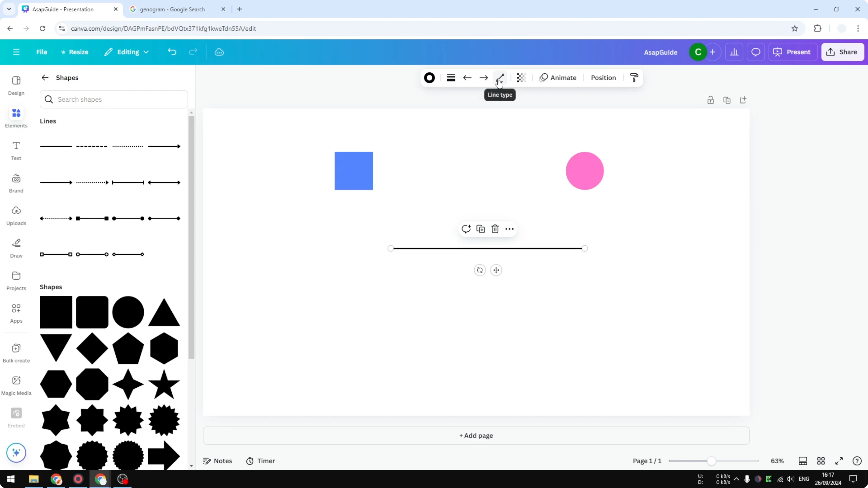Viewport: 868px width, 488px height.
Task: Click the copy style paint roller
Action: click(x=634, y=78)
